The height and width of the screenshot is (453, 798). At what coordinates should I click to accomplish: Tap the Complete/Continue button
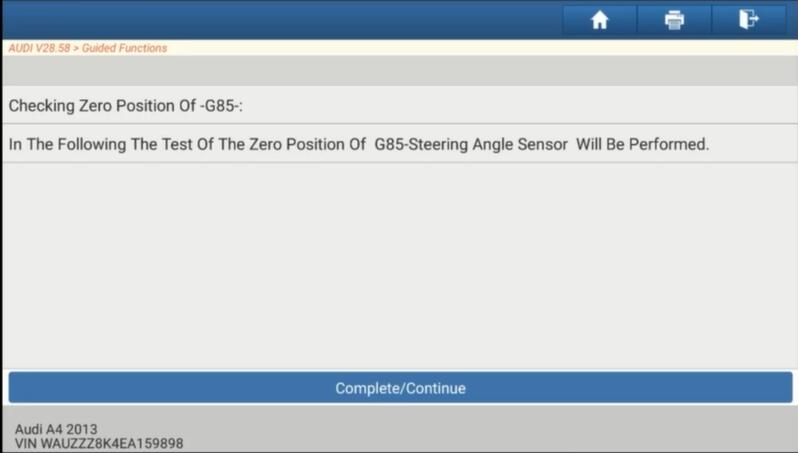click(400, 388)
